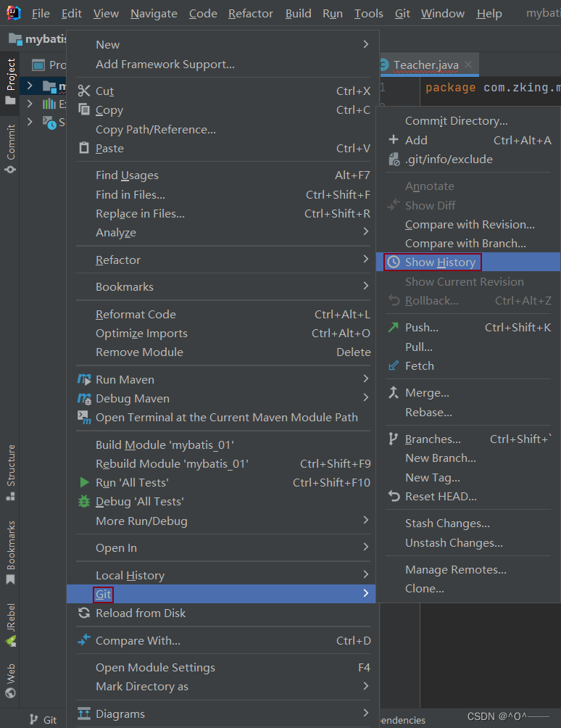This screenshot has height=728, width=561.
Task: Click the Cut scissors icon
Action: tap(84, 91)
